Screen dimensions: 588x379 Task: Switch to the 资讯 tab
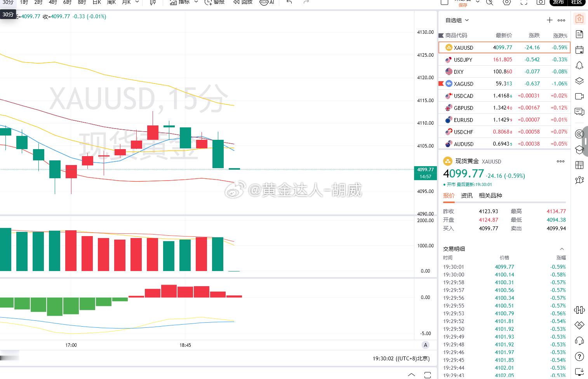[x=466, y=195]
